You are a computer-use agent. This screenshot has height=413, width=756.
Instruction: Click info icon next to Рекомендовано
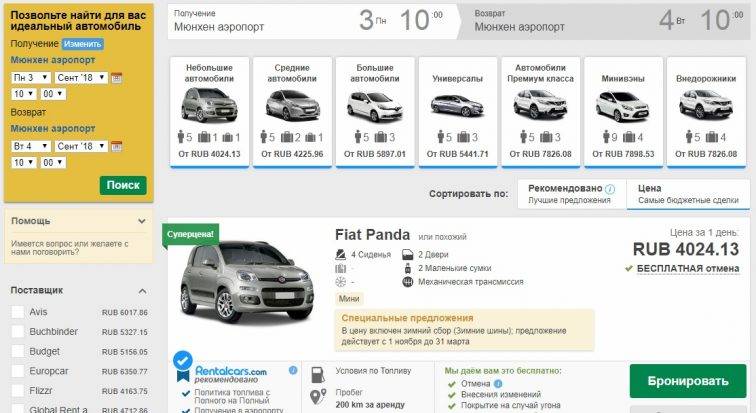click(x=610, y=189)
